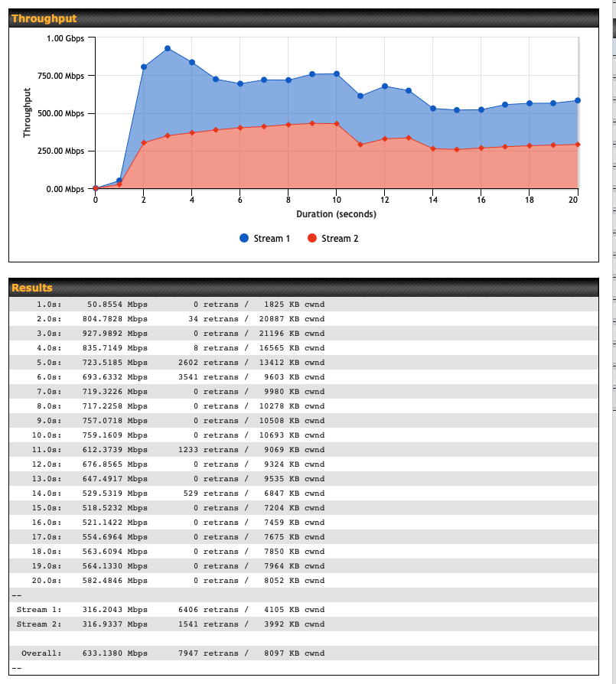Click Stream 2 data point at 13 seconds

tap(409, 138)
